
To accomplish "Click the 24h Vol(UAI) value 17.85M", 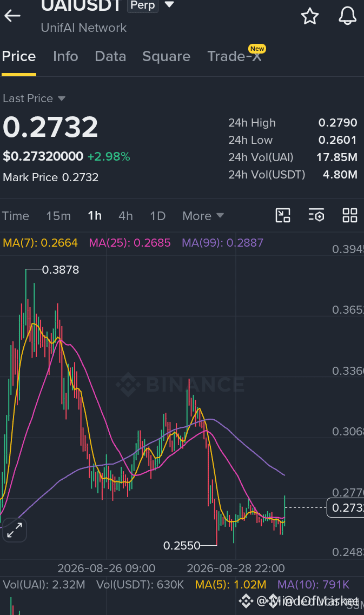I will coord(337,157).
